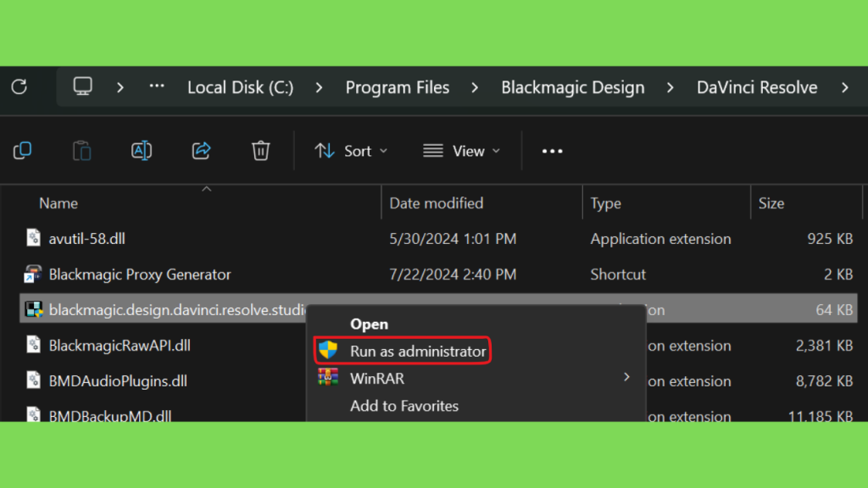The height and width of the screenshot is (488, 868).
Task: Expand chevron after DaVinci Resolve
Action: click(845, 87)
